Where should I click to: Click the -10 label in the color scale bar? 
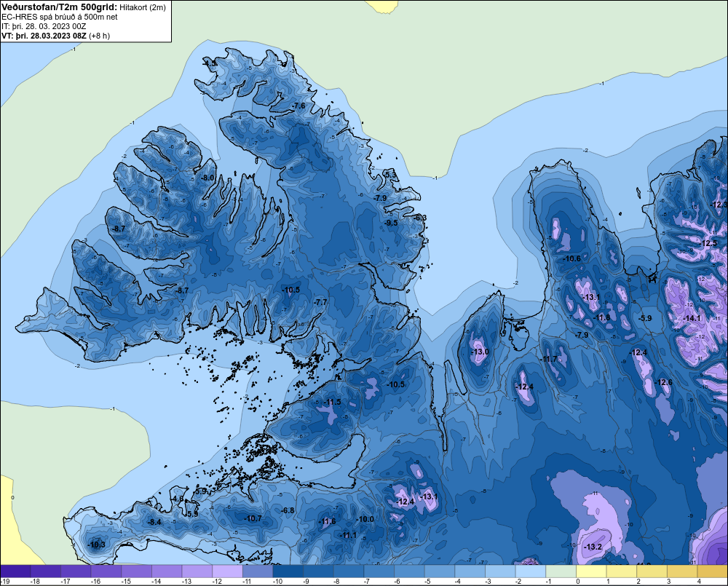[277, 582]
